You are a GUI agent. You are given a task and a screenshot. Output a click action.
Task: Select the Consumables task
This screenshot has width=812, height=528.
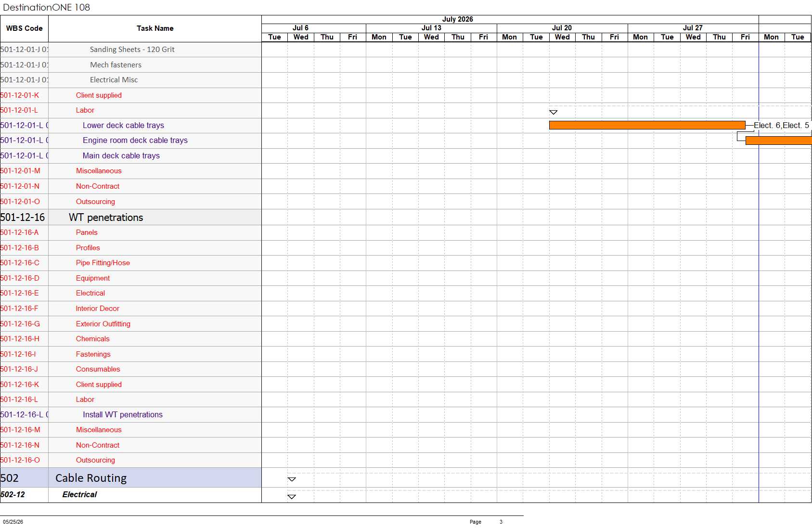point(98,369)
